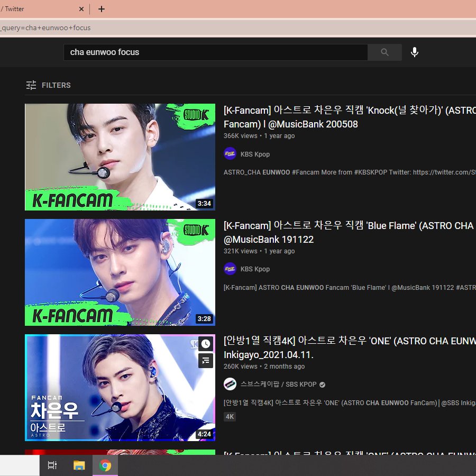
Task: Open KBS Kpop channel avatar under 'Blue Flame' video
Action: (230, 269)
